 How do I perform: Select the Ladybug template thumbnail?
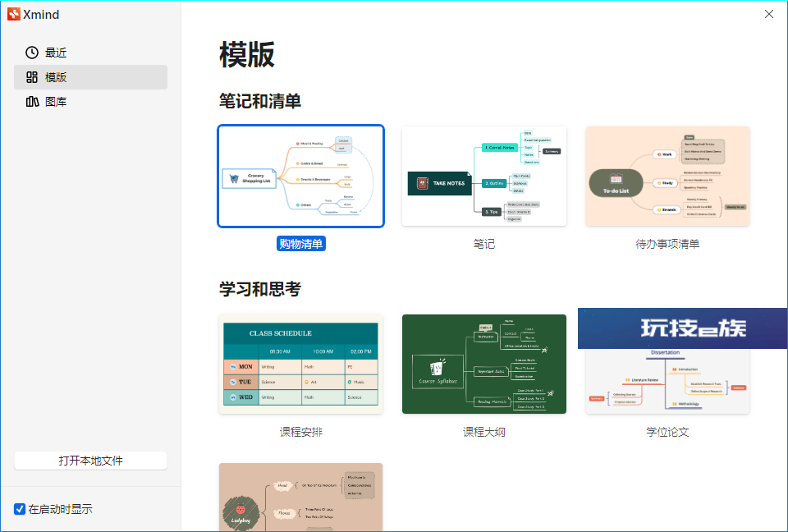(300, 497)
